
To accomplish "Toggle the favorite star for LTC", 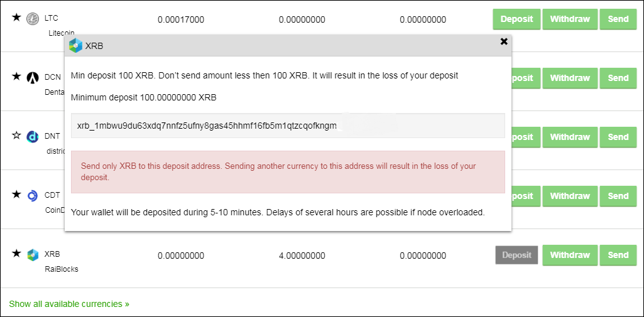I will point(16,18).
